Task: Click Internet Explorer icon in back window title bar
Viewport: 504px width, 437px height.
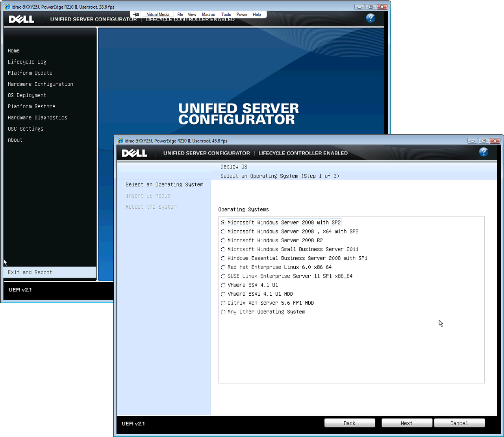Action: pos(7,7)
